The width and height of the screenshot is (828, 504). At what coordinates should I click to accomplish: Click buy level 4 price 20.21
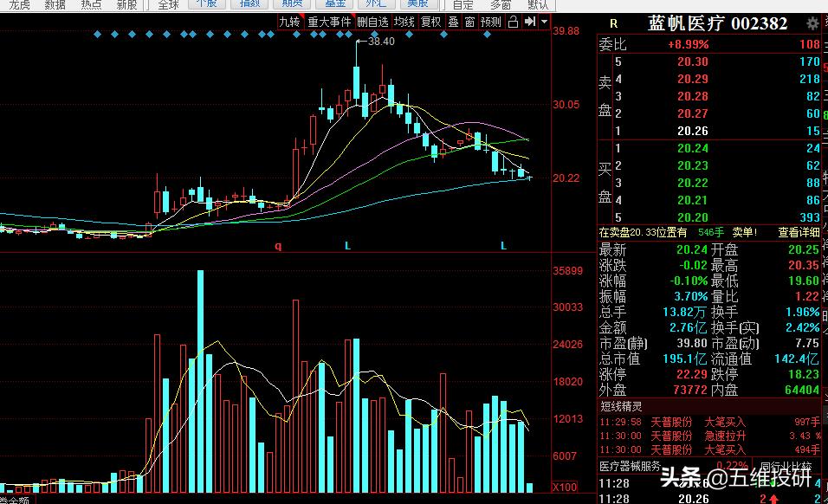point(693,201)
